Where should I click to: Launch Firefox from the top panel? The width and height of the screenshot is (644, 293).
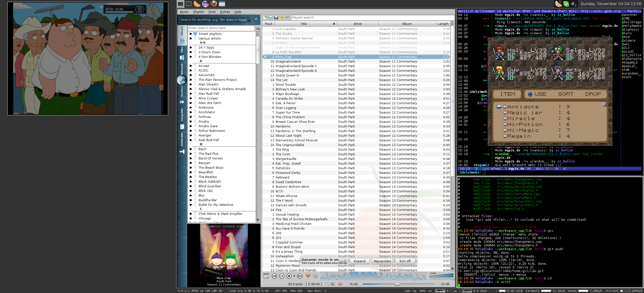point(213,3)
